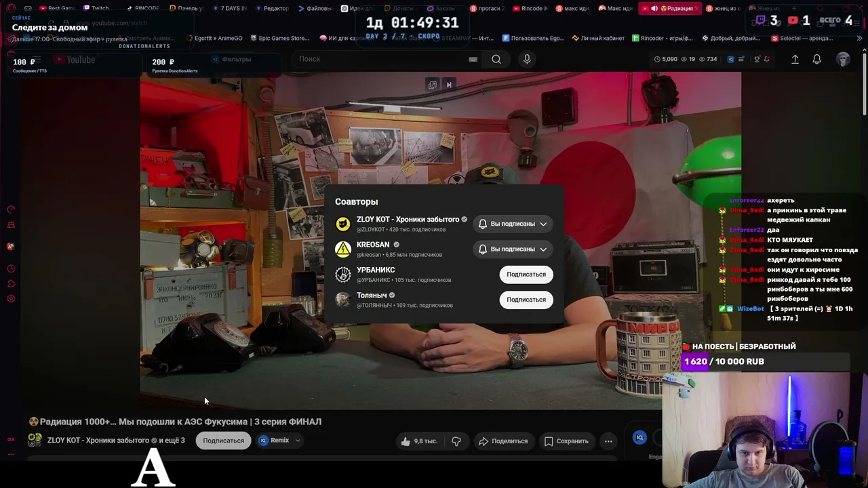Click the Сохранить save button

pos(566,441)
